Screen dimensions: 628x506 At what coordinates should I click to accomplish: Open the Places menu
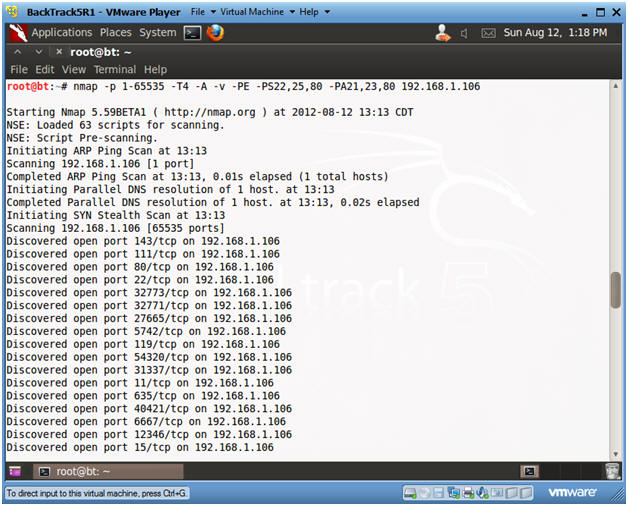tap(116, 32)
